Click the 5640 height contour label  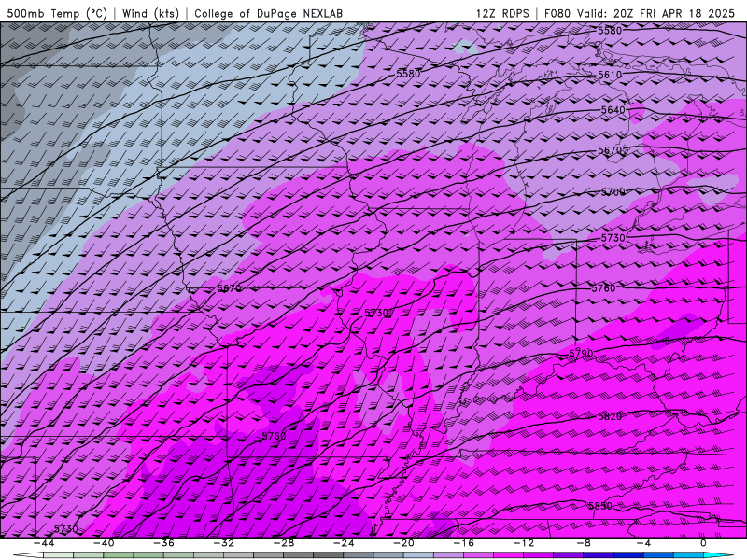(x=613, y=110)
